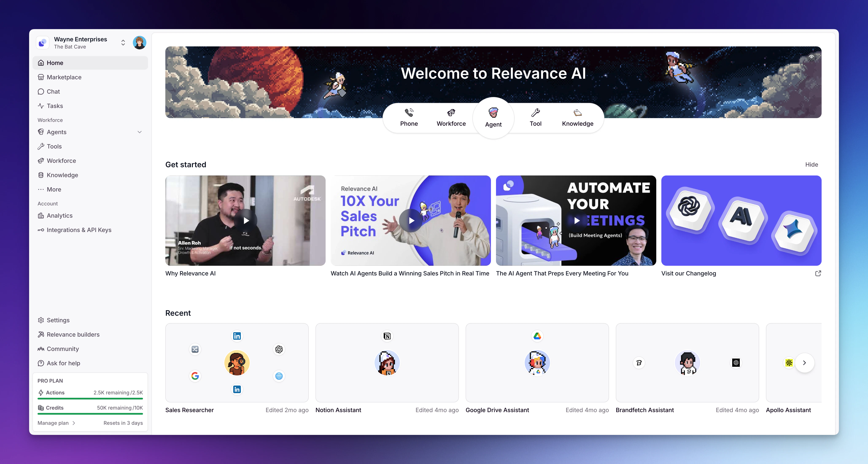Toggle banner visibility with the eye icon
The height and width of the screenshot is (464, 868).
811,57
